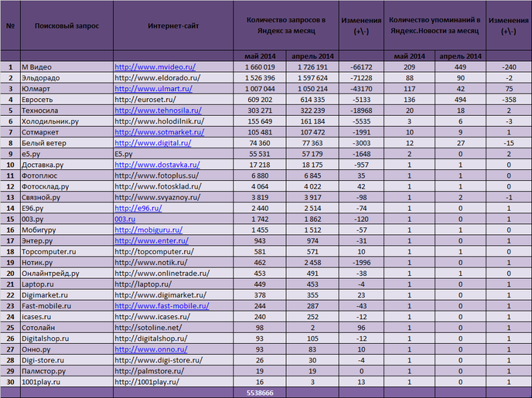This screenshot has width=532, height=398.
Task: Click the 'E5.ру' site cell
Action: pyautogui.click(x=173, y=154)
